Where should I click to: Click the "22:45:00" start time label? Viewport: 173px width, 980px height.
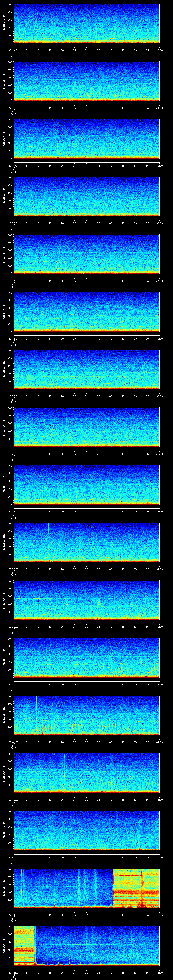tap(13, 972)
